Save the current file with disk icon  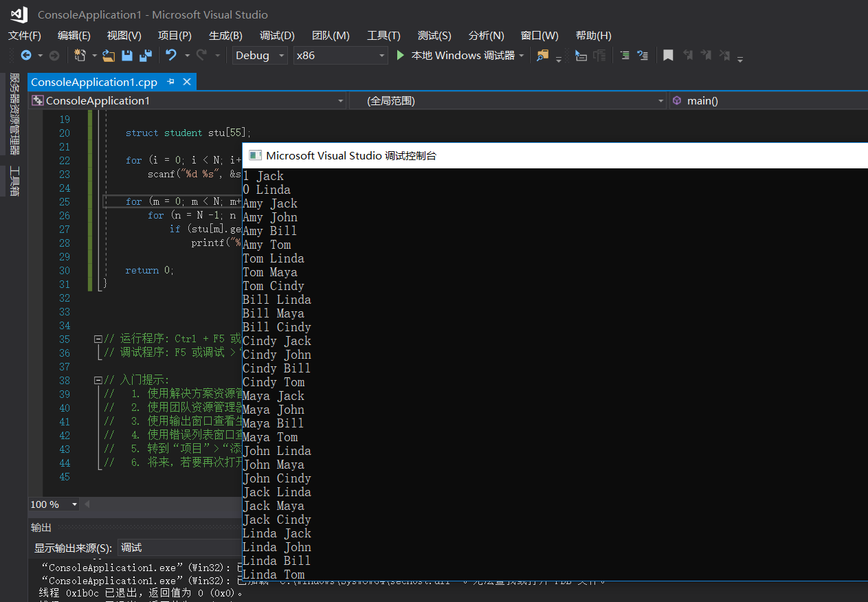[127, 56]
